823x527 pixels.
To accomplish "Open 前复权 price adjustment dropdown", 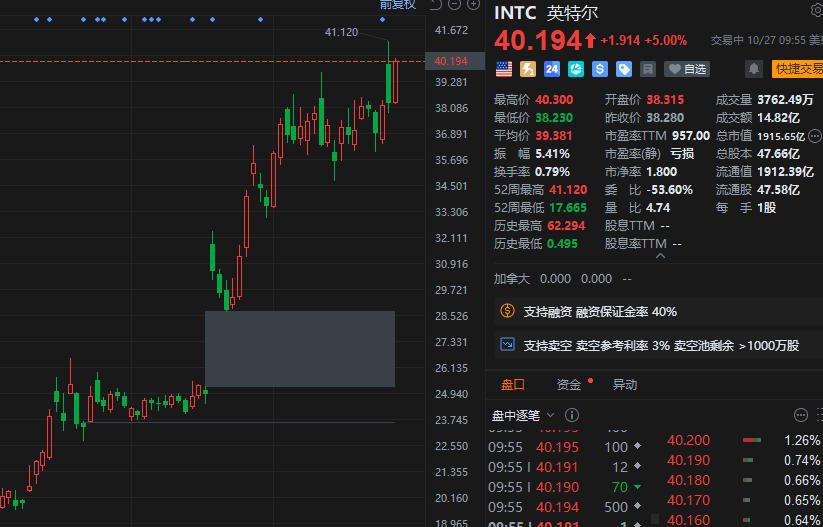I will pyautogui.click(x=398, y=4).
